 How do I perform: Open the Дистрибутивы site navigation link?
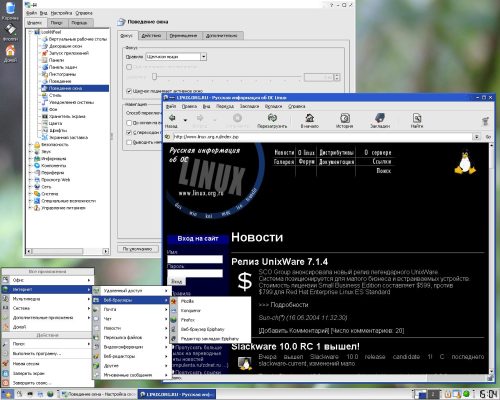point(336,152)
